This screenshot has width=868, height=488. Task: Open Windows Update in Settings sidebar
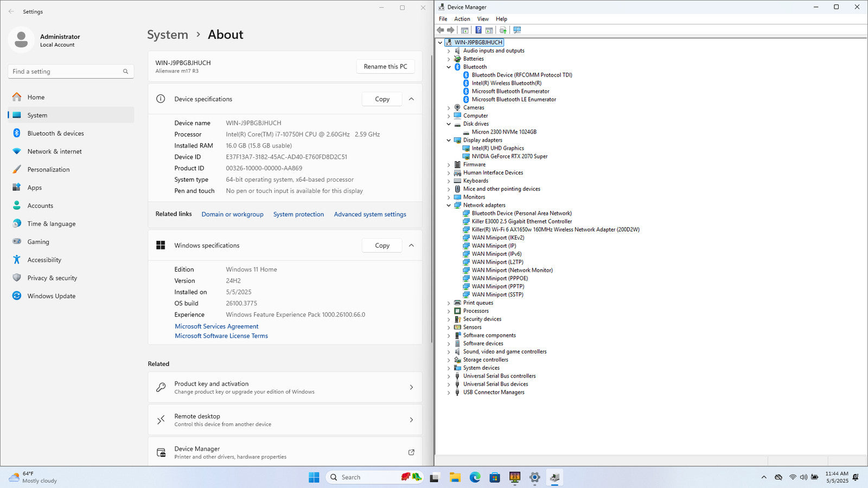(51, 296)
